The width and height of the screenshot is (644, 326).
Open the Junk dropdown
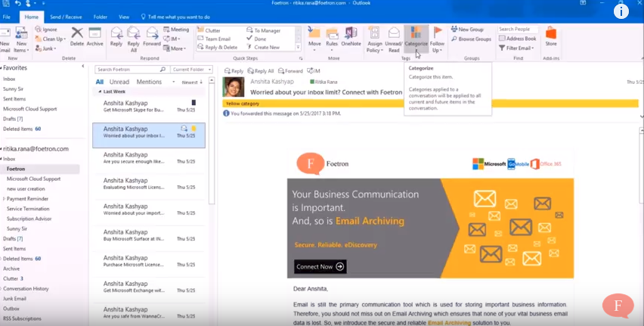(45, 48)
